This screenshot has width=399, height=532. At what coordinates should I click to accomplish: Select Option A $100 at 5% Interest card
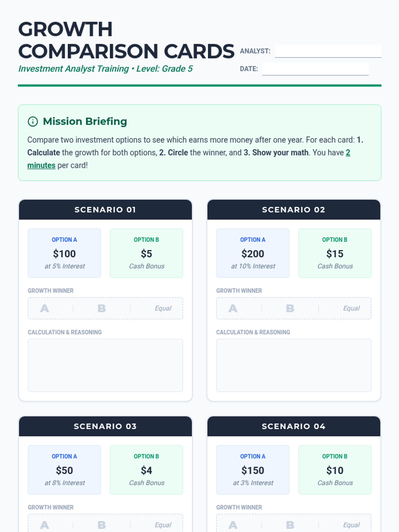[x=65, y=253]
